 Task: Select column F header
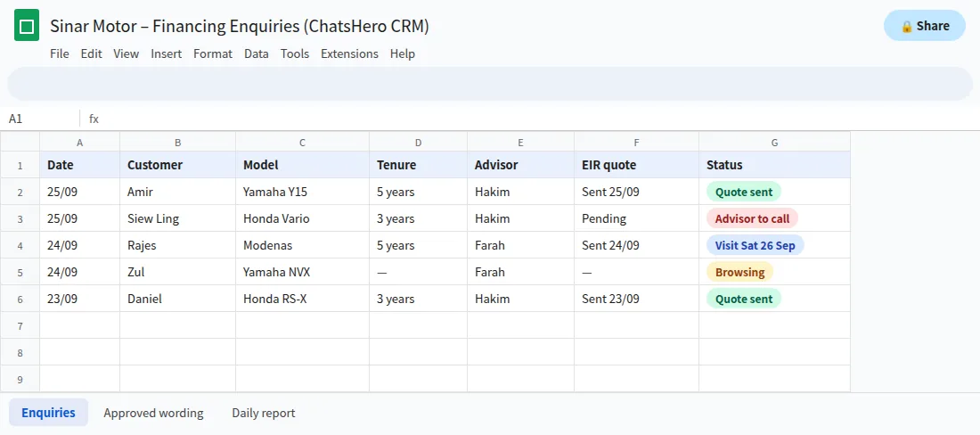(636, 143)
